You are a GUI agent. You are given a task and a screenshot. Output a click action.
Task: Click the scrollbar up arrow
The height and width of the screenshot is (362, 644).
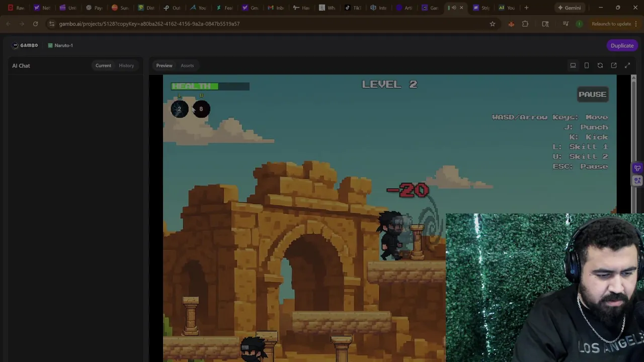click(x=633, y=77)
